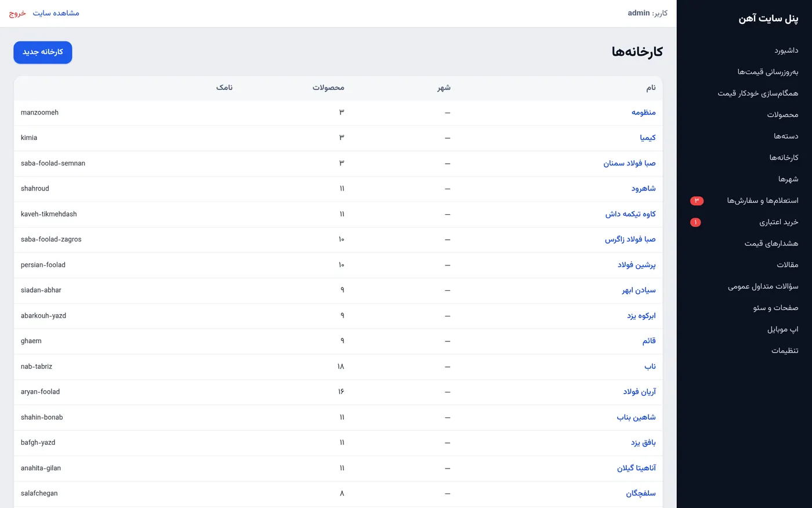The width and height of the screenshot is (812, 508).
Task: Select the slug text ghaem
Action: pyautogui.click(x=31, y=341)
